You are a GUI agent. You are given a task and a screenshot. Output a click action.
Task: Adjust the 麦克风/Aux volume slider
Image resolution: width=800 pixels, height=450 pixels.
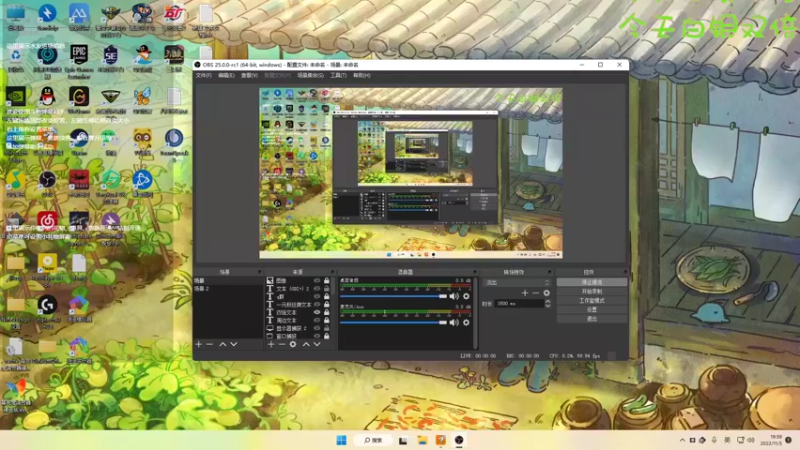tap(393, 322)
